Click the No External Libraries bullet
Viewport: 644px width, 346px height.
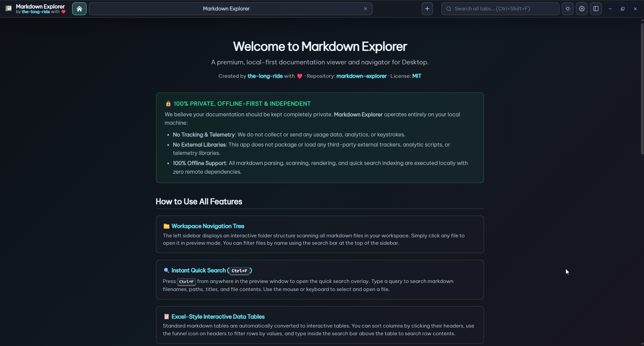pos(311,149)
